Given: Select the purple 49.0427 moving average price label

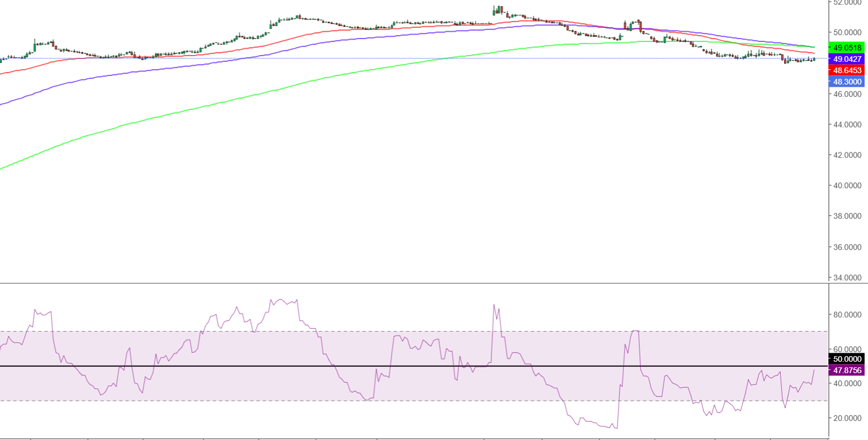Looking at the screenshot, I should point(847,59).
